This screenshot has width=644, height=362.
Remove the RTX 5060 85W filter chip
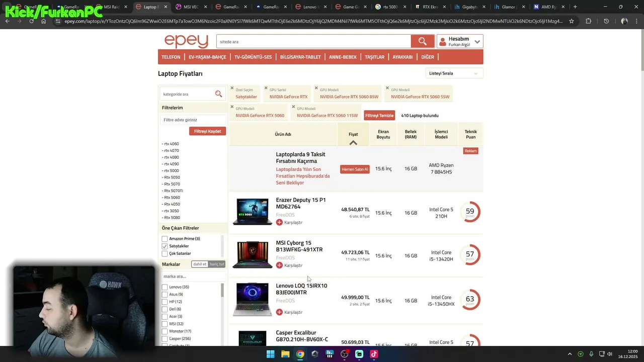[x=316, y=88]
